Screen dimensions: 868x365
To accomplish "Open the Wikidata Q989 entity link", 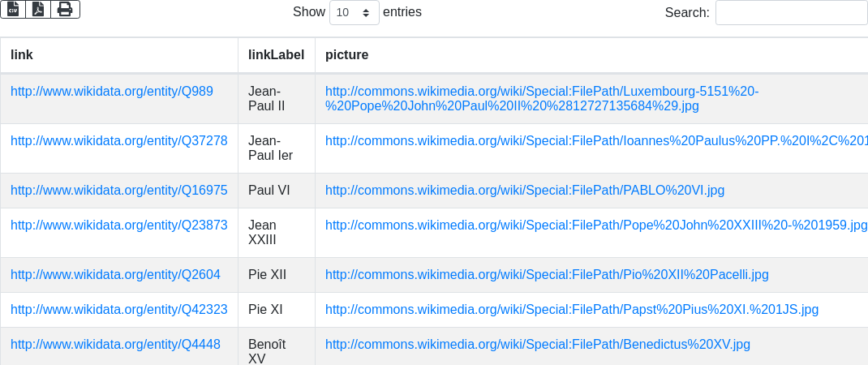I will (112, 91).
